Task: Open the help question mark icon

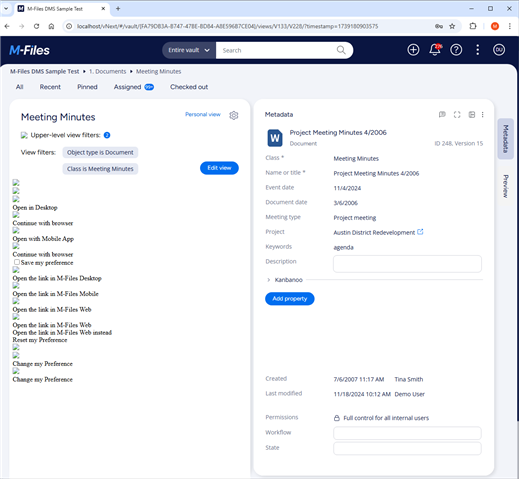Action: [x=456, y=50]
